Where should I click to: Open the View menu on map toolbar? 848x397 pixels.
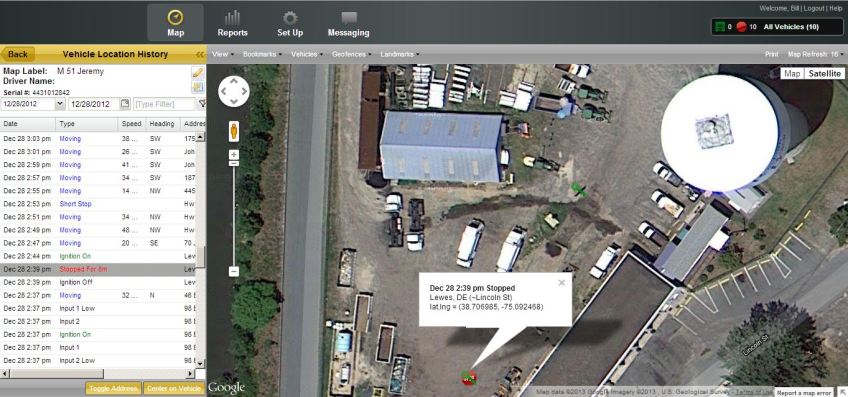pyautogui.click(x=223, y=54)
